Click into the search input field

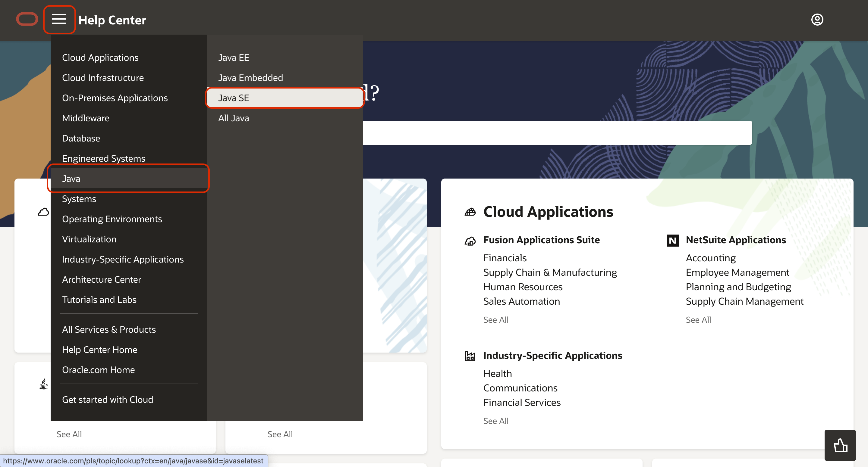click(x=556, y=133)
